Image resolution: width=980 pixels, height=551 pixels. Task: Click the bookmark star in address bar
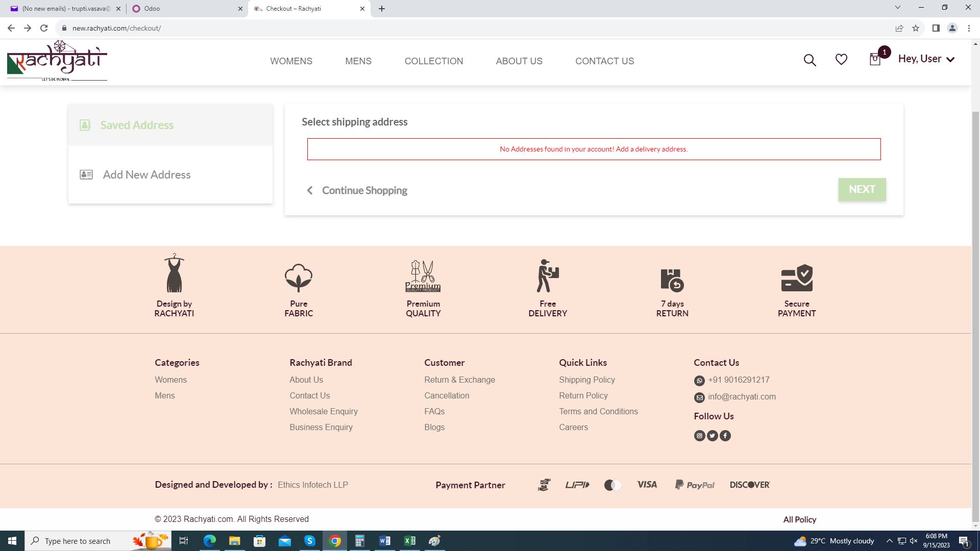[x=916, y=28]
